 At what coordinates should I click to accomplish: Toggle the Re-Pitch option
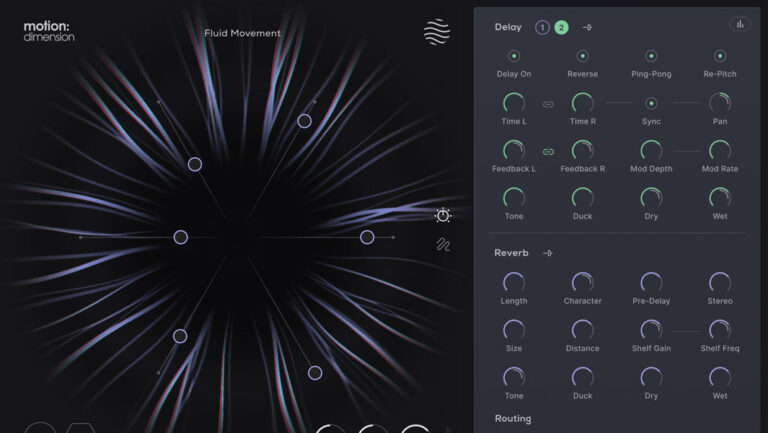[720, 56]
